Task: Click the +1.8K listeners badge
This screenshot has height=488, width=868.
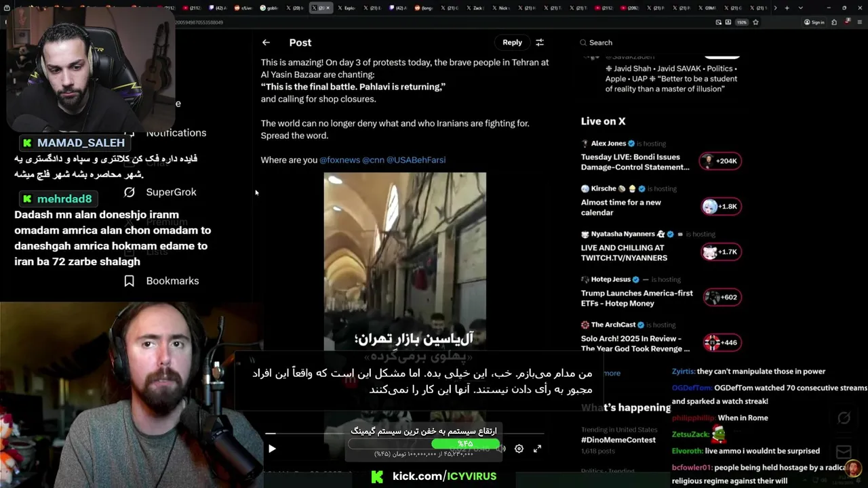Action: [720, 206]
